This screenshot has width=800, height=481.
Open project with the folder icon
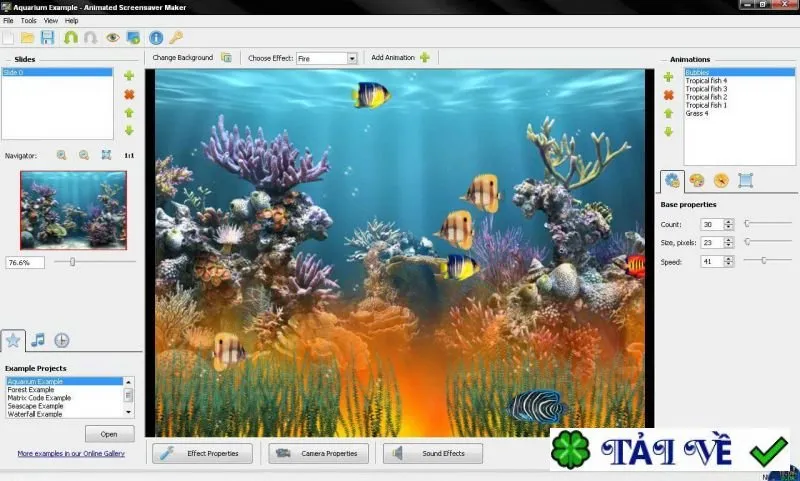(x=28, y=37)
